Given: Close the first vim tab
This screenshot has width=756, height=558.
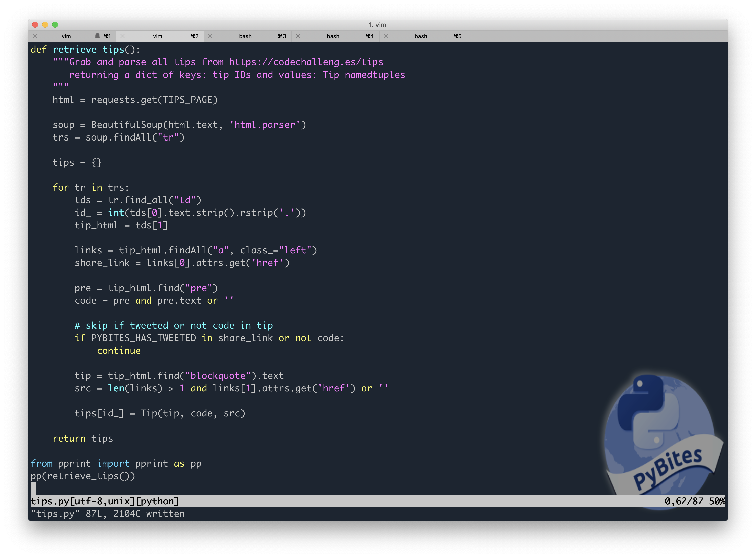Looking at the screenshot, I should pos(35,36).
